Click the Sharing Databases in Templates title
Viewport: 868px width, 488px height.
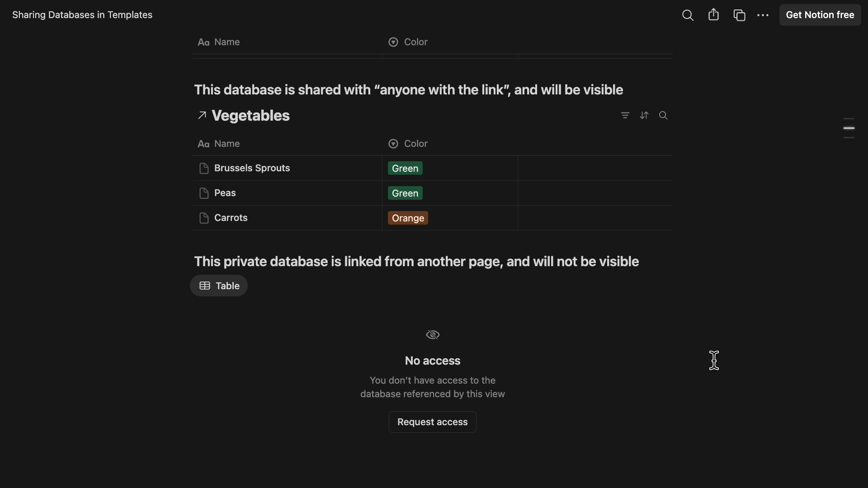click(x=82, y=15)
